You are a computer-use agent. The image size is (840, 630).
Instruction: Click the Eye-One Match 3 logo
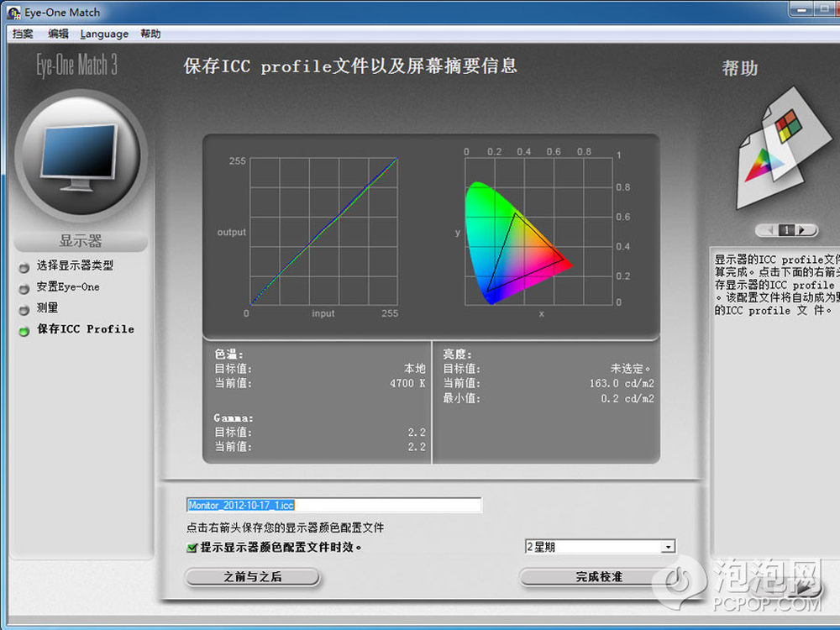click(76, 66)
